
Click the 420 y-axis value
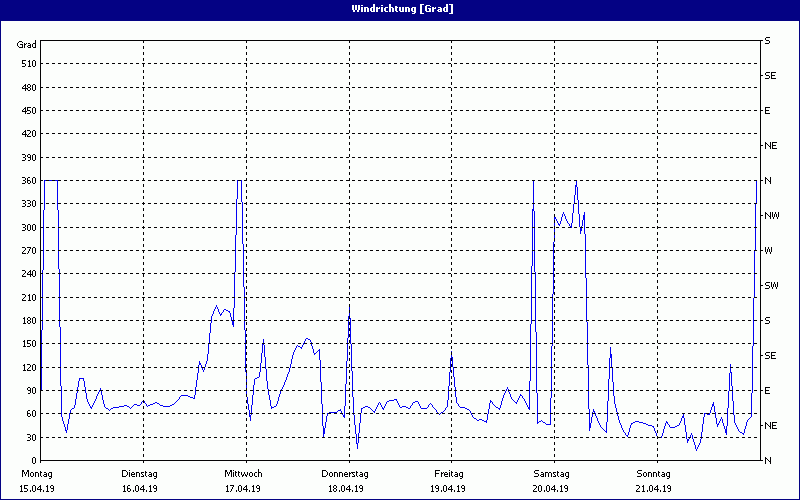[x=29, y=134]
